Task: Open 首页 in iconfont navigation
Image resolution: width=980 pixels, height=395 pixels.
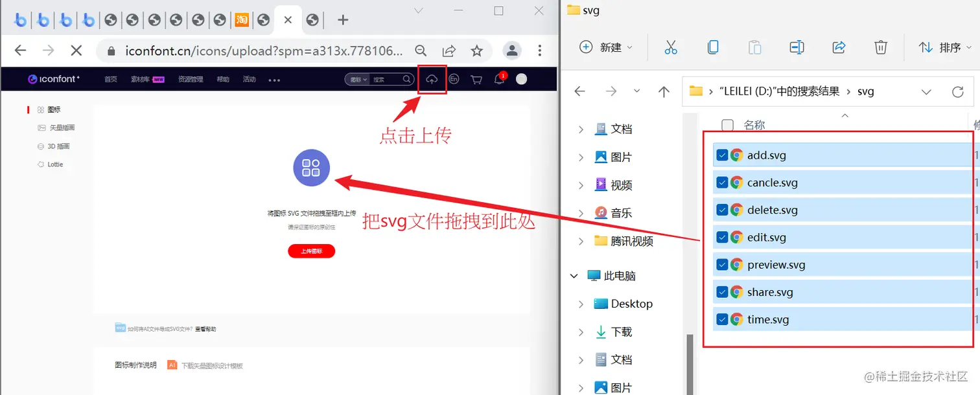Action: [111, 80]
